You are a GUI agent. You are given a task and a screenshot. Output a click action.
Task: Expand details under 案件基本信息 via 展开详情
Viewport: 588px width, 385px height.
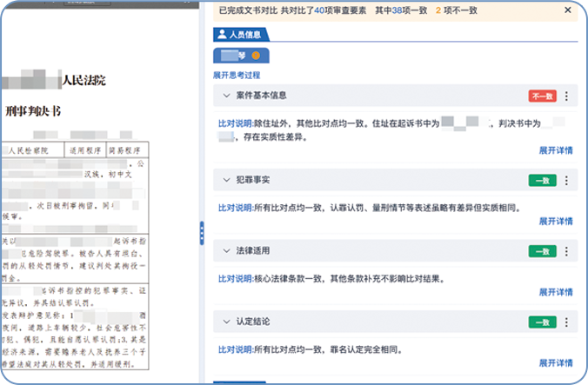[x=556, y=150]
